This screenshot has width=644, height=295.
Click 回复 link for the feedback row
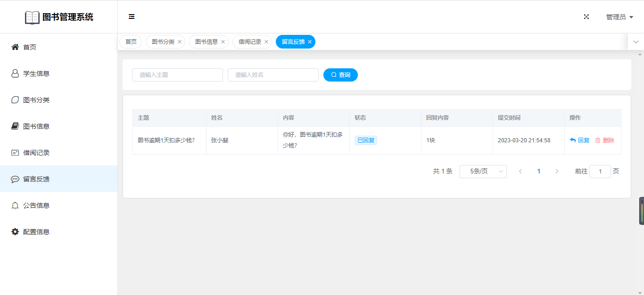580,140
